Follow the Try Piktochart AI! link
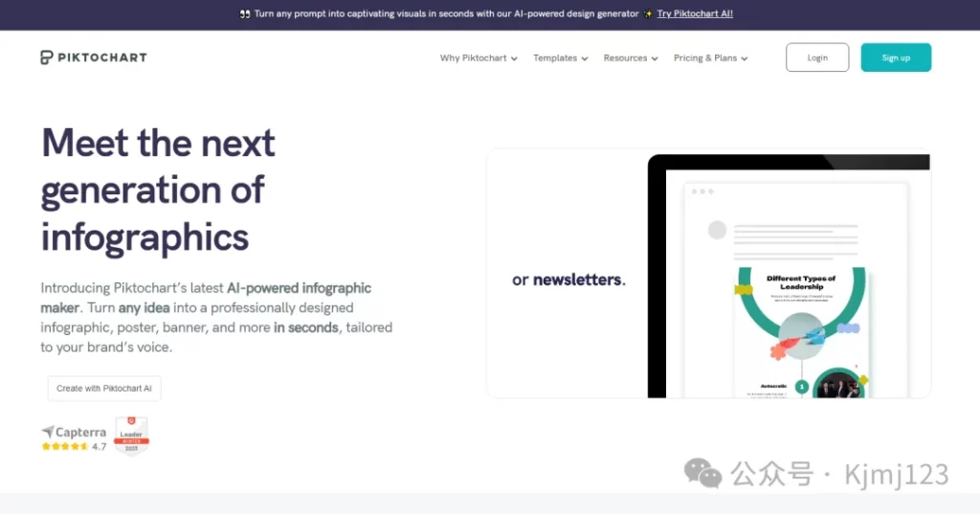The width and height of the screenshot is (980, 514). 695,13
